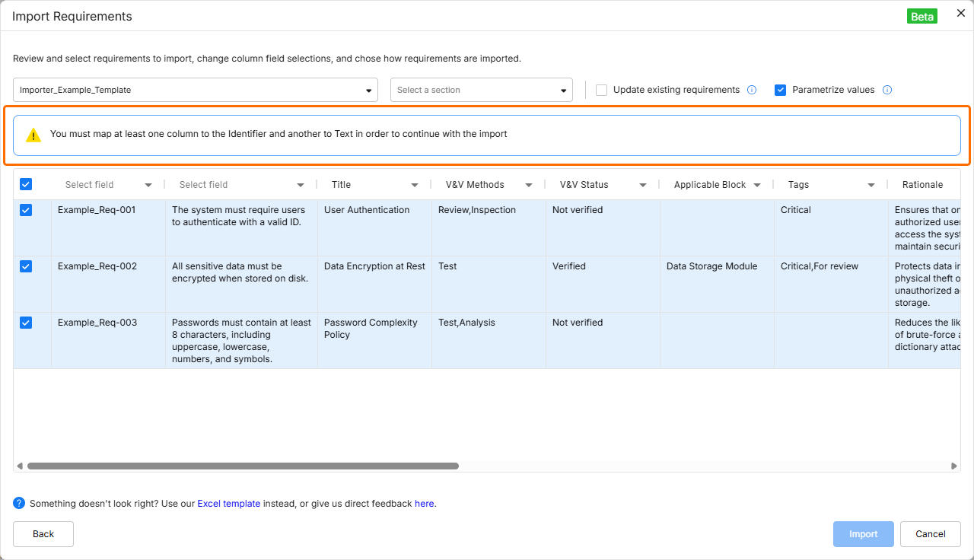Image resolution: width=974 pixels, height=560 pixels.
Task: Open first Select field column dropdown above Example_Req IDs
Action: tap(108, 185)
